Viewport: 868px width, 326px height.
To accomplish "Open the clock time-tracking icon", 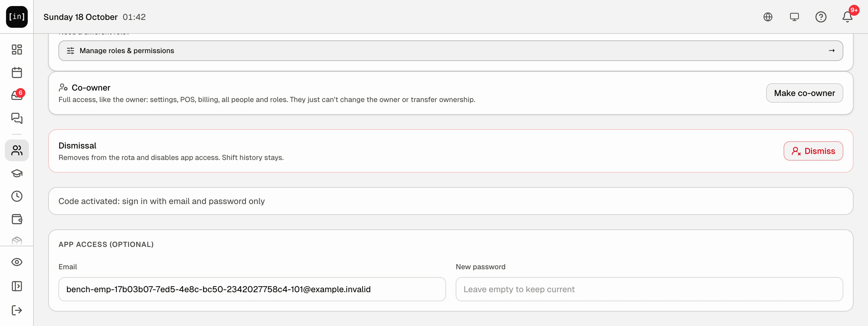I will pos(17,197).
